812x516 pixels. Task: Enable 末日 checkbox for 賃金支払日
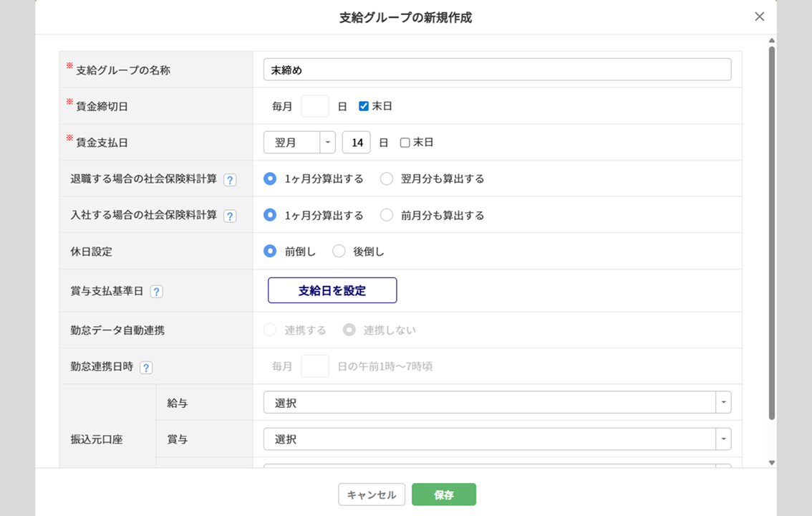pos(405,143)
